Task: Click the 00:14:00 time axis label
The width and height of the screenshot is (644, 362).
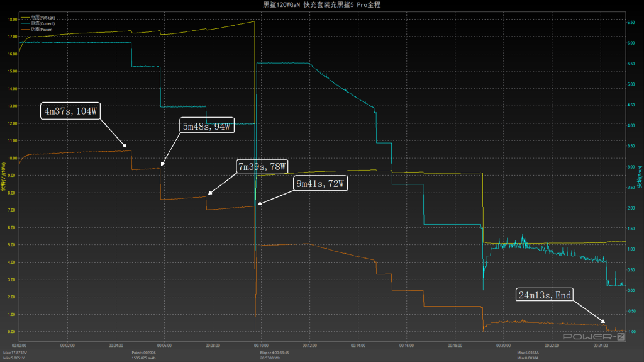Action: [x=358, y=346]
